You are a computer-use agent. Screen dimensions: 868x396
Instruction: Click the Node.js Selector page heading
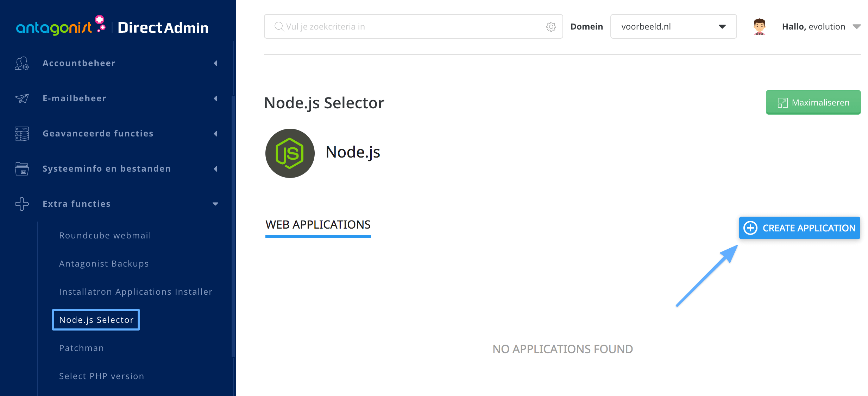(324, 103)
